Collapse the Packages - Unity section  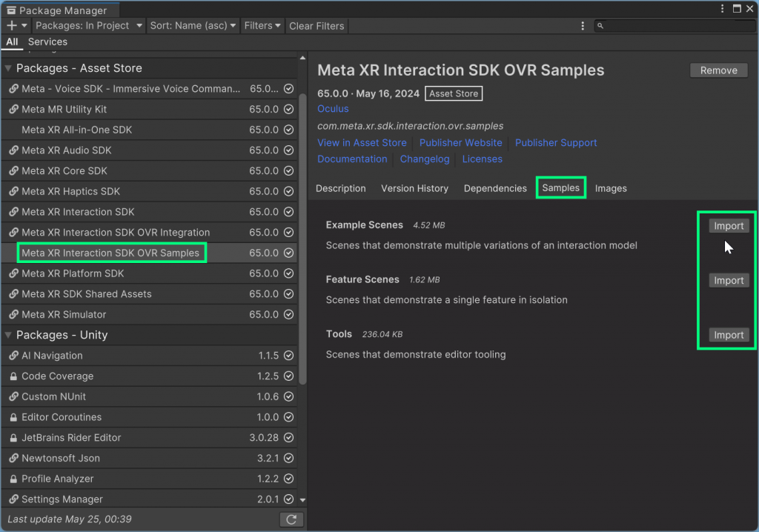9,335
